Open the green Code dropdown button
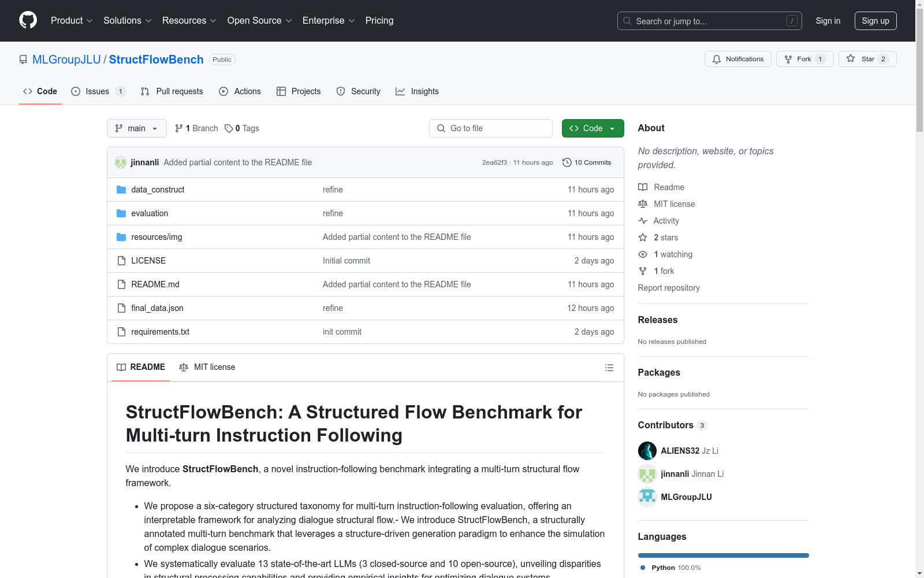This screenshot has width=924, height=578. tap(593, 128)
